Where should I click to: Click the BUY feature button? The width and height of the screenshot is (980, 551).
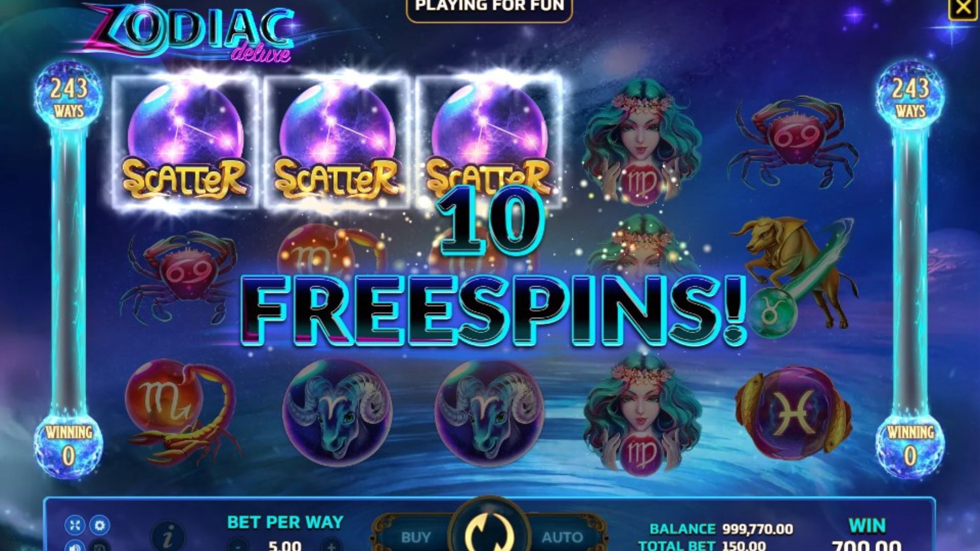(414, 536)
